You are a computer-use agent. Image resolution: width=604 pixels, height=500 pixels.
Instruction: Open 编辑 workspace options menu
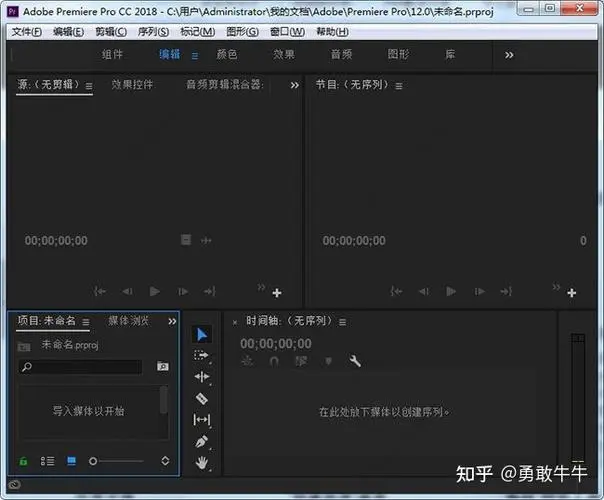point(195,56)
